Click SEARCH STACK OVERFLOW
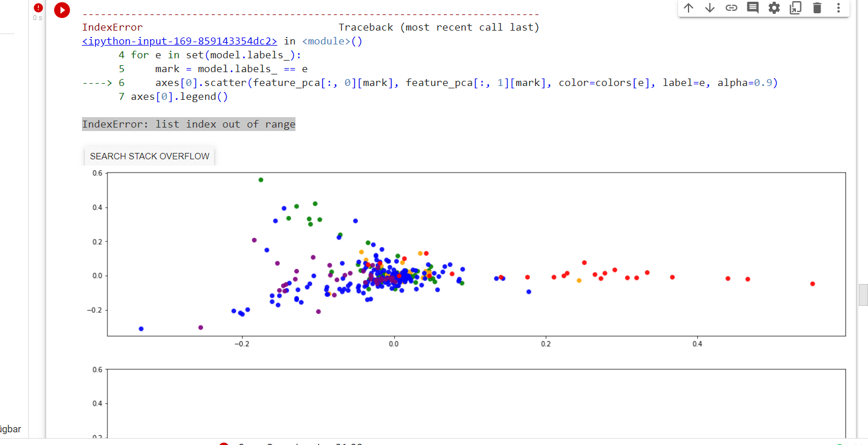The height and width of the screenshot is (445, 868). coord(149,156)
